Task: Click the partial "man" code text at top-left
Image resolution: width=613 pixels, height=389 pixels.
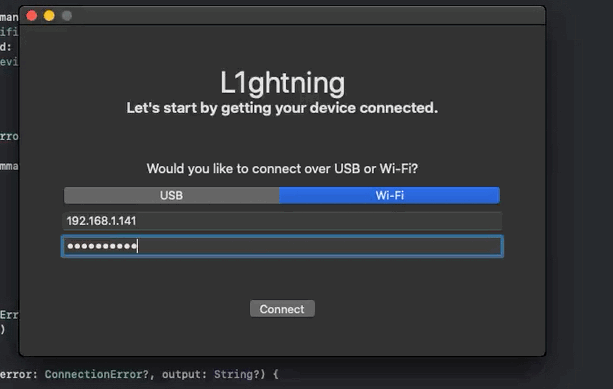Action: click(9, 17)
